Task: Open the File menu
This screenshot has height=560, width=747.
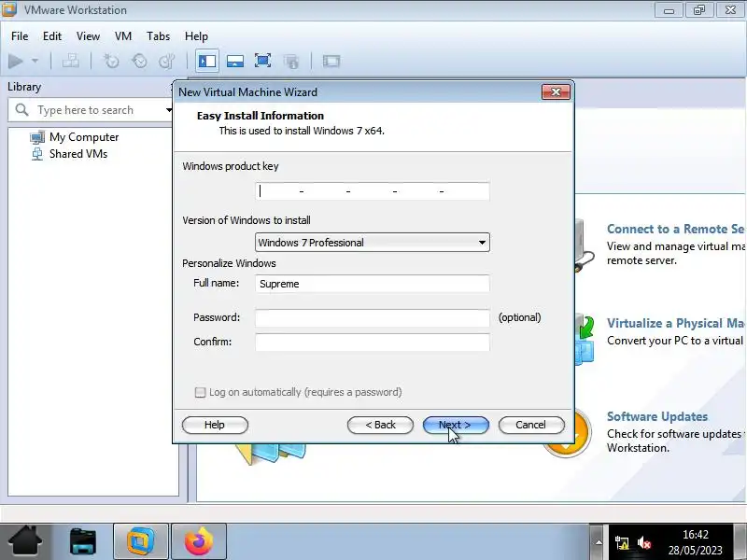Action: click(20, 36)
